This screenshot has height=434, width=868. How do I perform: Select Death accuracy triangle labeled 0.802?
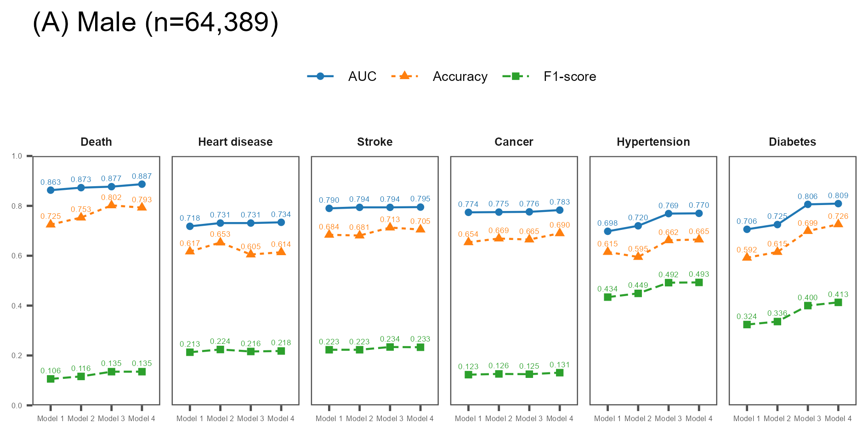pos(111,205)
